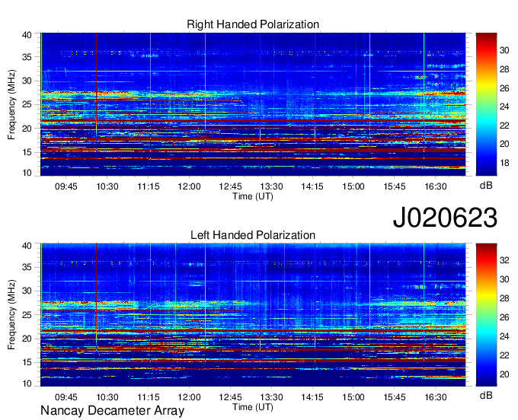The width and height of the screenshot is (518, 420).
Task: Click the 15:00 time tick of the left-handed plot
Action: 353,397
